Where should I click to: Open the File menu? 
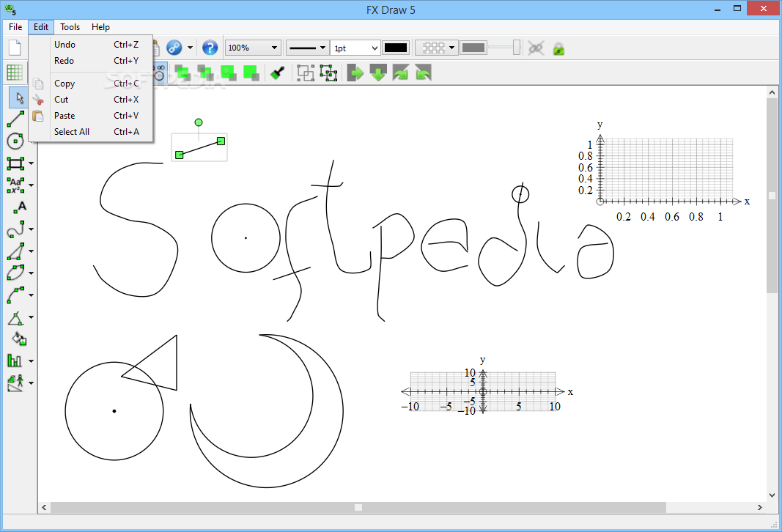pos(15,27)
